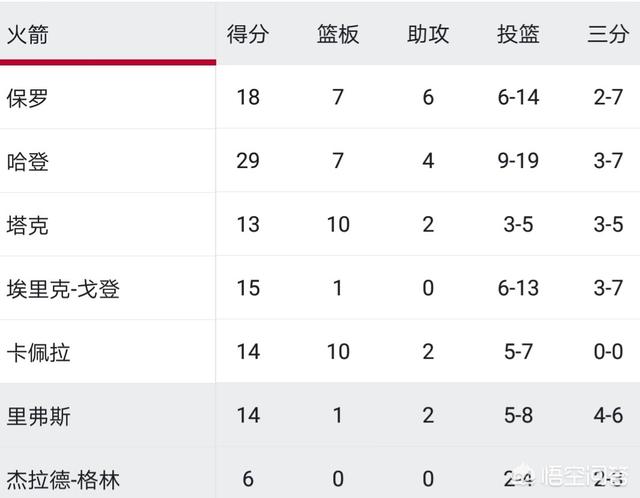Click 保罗's 6-14 field goal cell
The height and width of the screenshot is (498, 640).
point(518,97)
